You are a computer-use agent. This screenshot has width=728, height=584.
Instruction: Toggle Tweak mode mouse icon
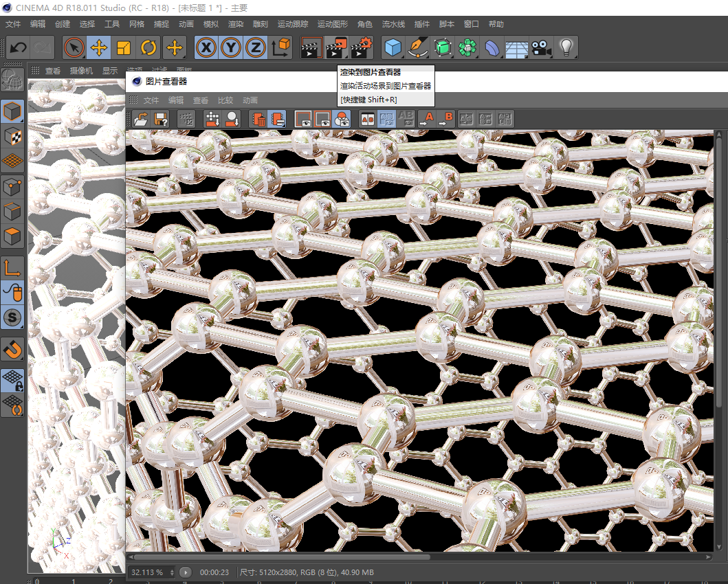12,292
